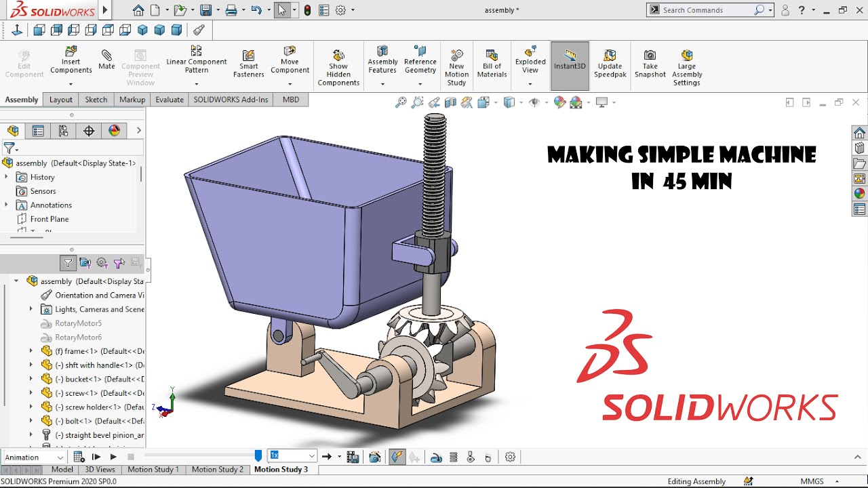The height and width of the screenshot is (488, 868).
Task: Click the Calculate motion study icon
Action: pyautogui.click(x=79, y=457)
